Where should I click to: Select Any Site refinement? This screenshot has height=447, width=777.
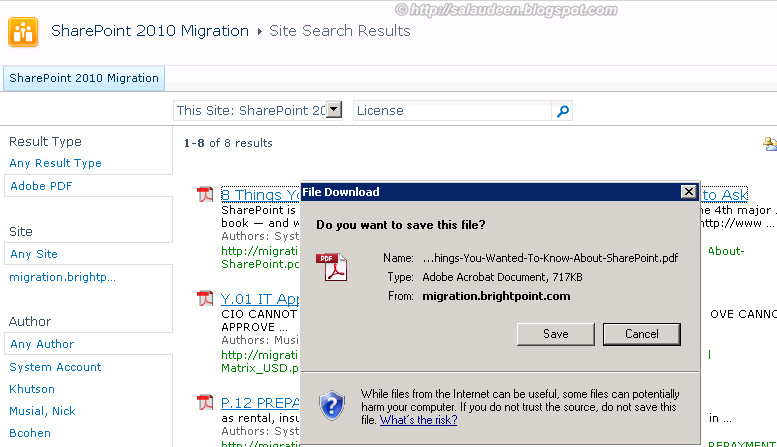coord(34,254)
